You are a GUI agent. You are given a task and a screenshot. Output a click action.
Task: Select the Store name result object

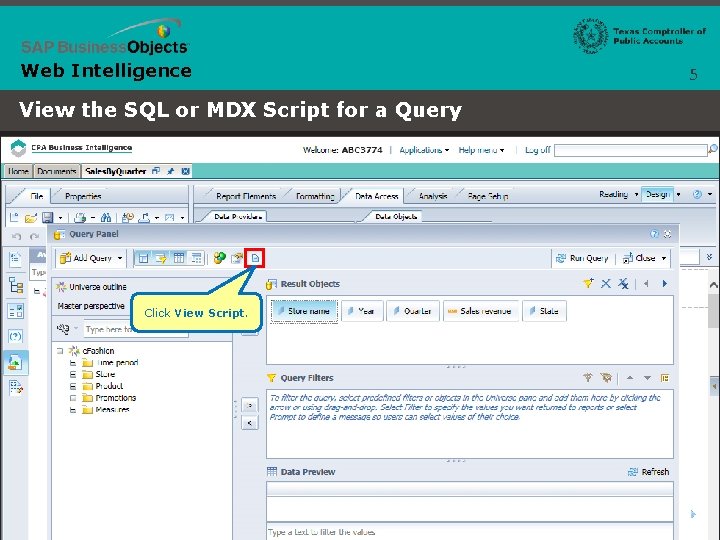[304, 311]
